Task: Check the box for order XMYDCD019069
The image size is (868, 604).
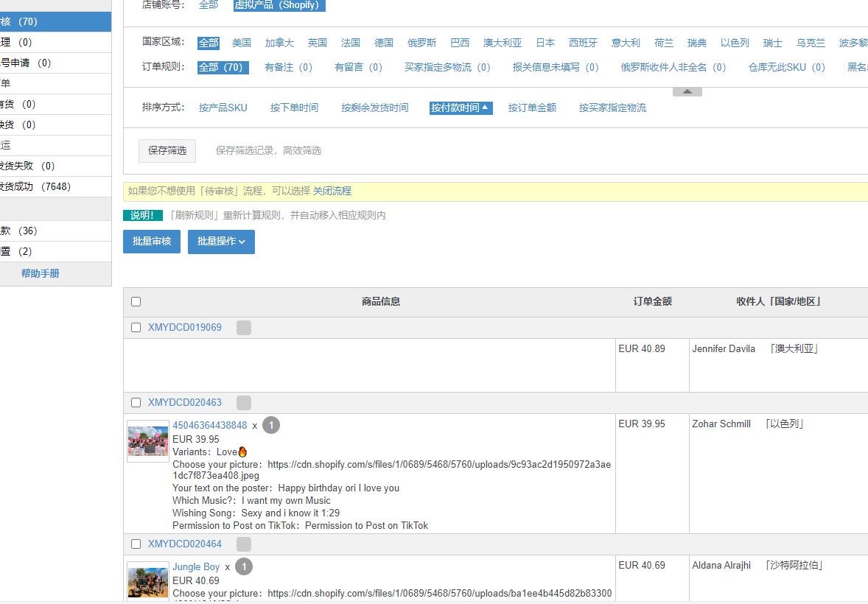Action: coord(136,328)
